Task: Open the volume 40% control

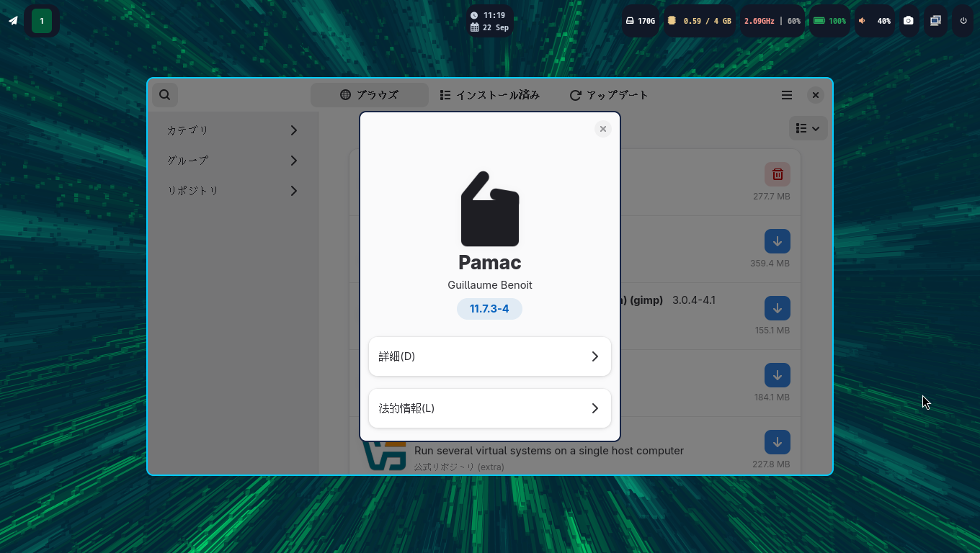Action: pyautogui.click(x=874, y=21)
